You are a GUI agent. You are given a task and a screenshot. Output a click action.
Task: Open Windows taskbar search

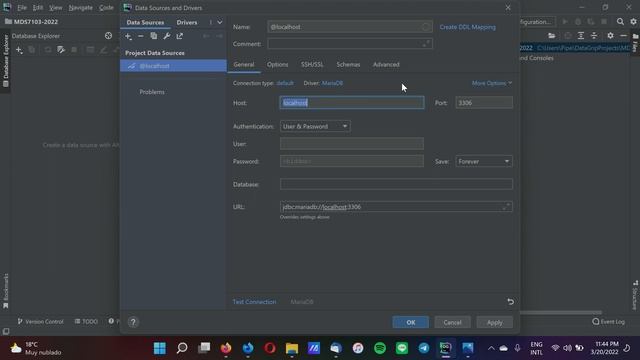(182, 348)
